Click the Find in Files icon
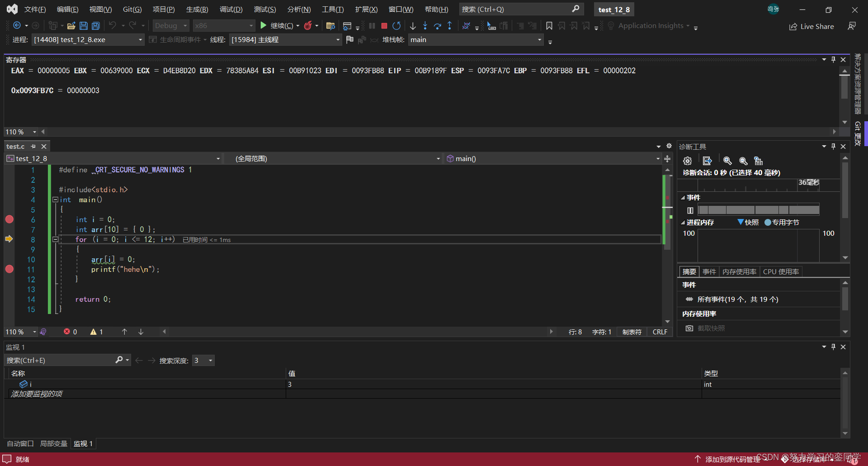Image resolution: width=868 pixels, height=466 pixels. 330,26
